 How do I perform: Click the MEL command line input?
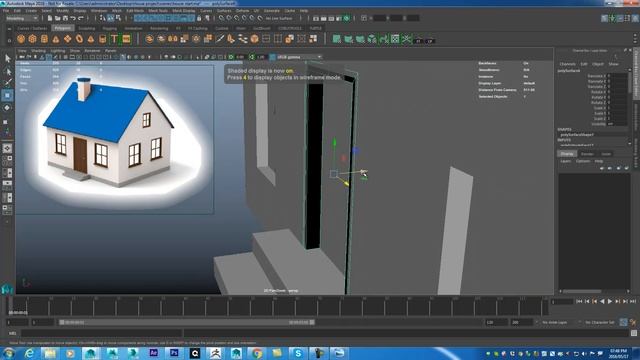pyautogui.click(x=101, y=333)
